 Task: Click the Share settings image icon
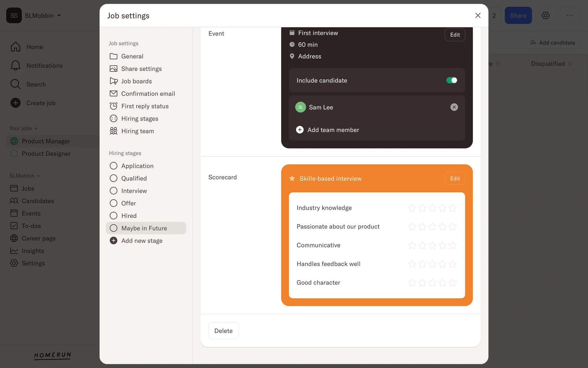pos(113,69)
